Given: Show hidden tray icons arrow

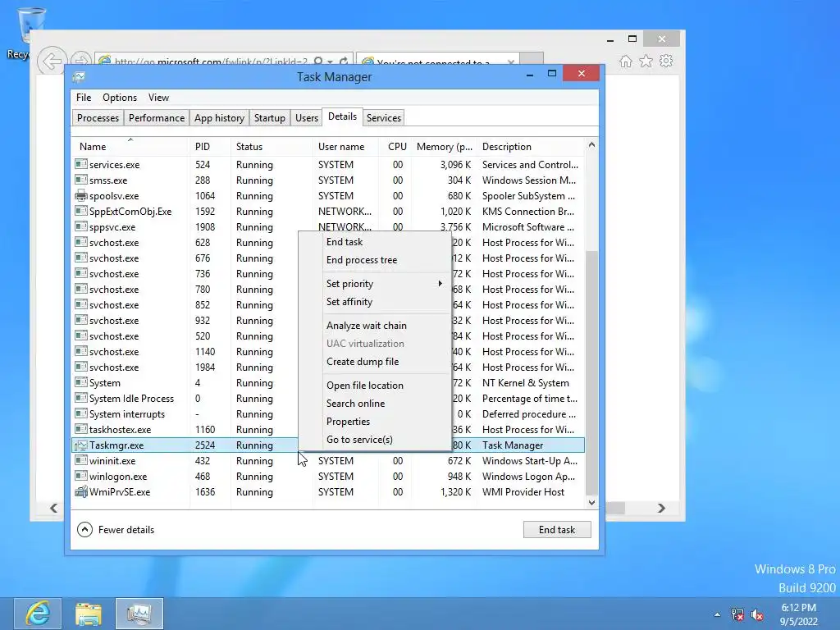Looking at the screenshot, I should [717, 614].
